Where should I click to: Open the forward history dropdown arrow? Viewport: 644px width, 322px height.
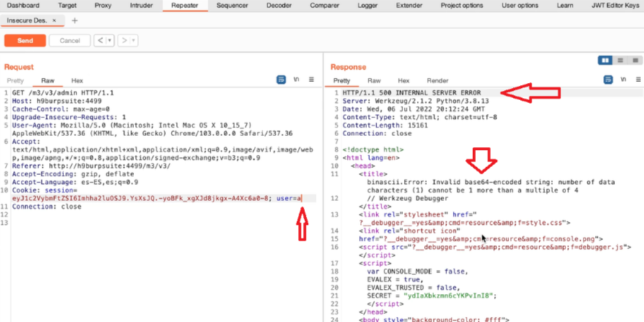coord(134,40)
